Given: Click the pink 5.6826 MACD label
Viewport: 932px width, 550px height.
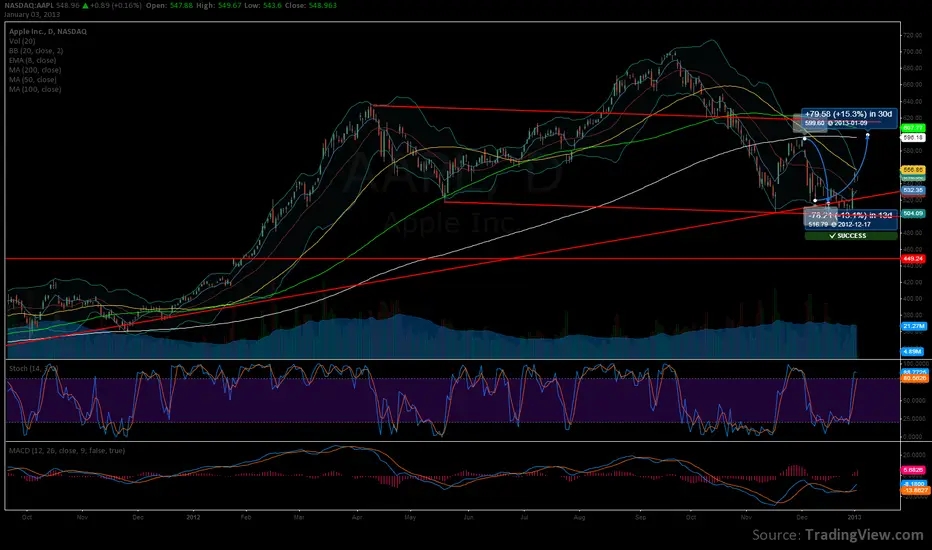Looking at the screenshot, I should point(913,470).
